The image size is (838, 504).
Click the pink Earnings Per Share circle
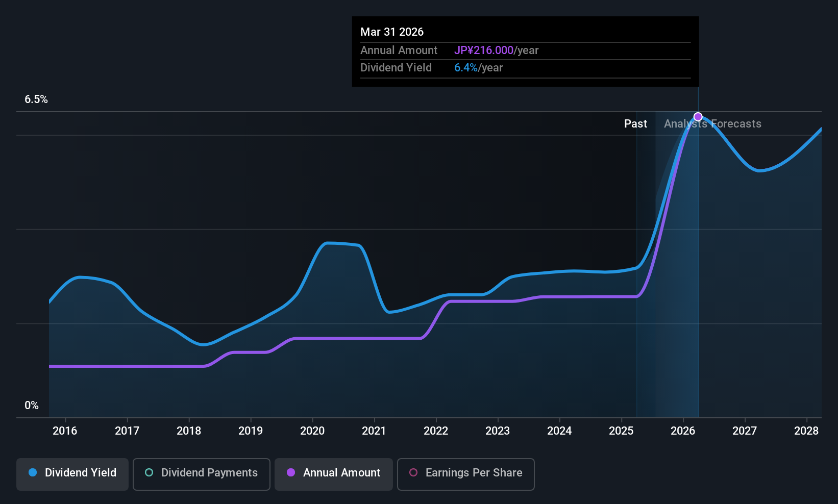[413, 472]
